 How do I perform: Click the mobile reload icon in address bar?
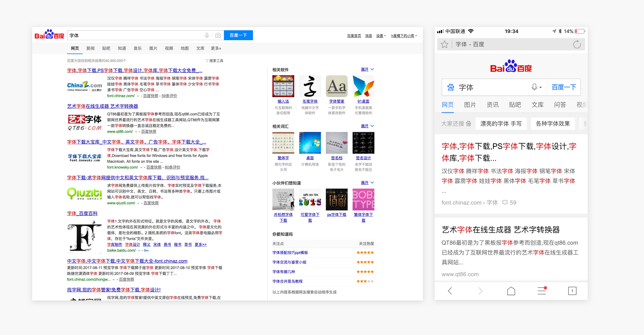click(577, 45)
